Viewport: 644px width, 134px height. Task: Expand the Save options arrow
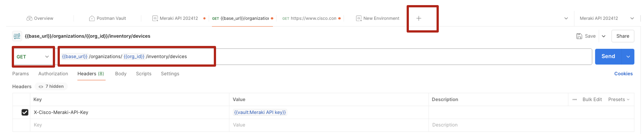pyautogui.click(x=604, y=36)
